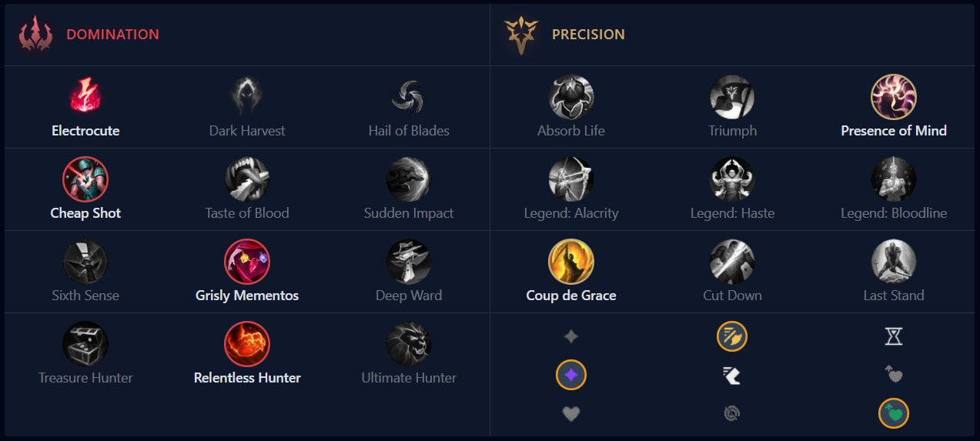The width and height of the screenshot is (980, 441).
Task: Pick the Treasure Hunter chest icon
Action: [85, 343]
